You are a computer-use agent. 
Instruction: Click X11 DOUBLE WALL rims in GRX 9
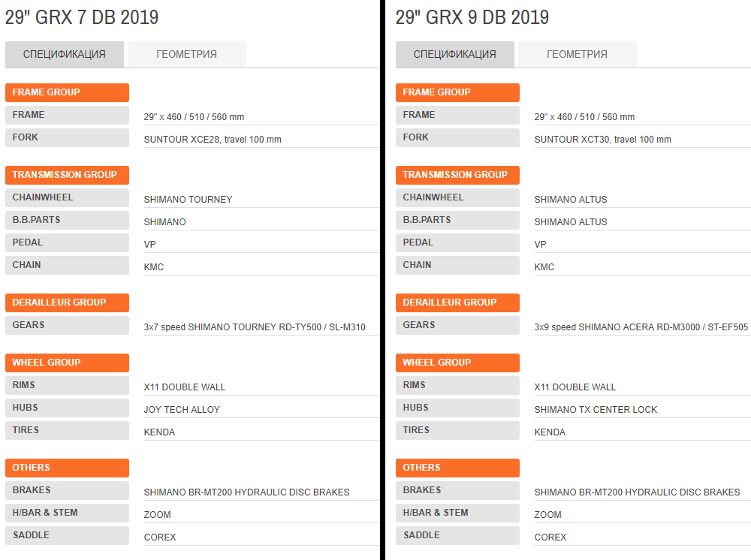tap(575, 387)
